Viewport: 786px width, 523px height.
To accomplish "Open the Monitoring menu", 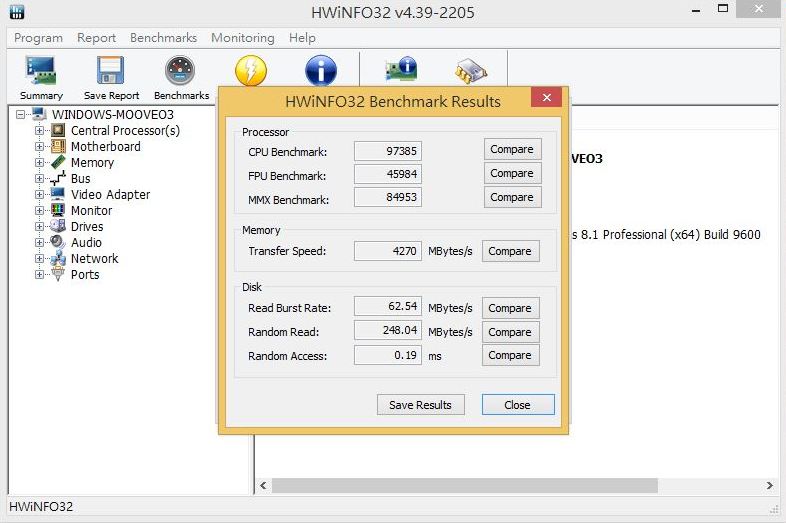I will [243, 38].
